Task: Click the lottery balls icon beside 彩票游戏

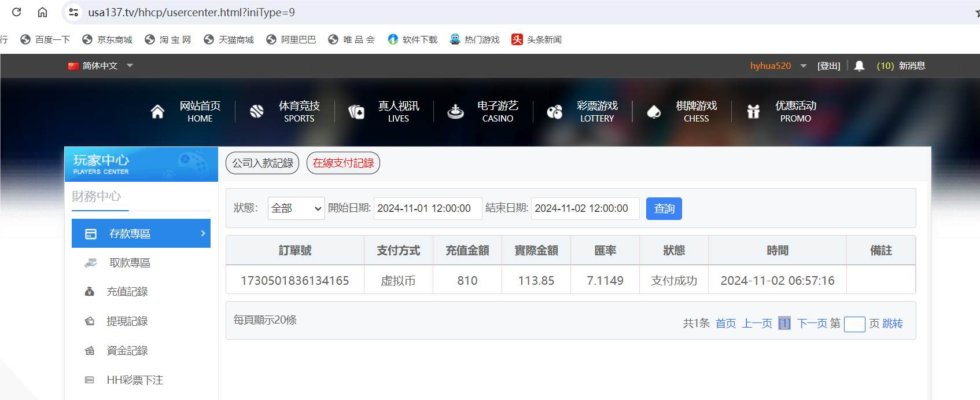Action: (x=555, y=112)
